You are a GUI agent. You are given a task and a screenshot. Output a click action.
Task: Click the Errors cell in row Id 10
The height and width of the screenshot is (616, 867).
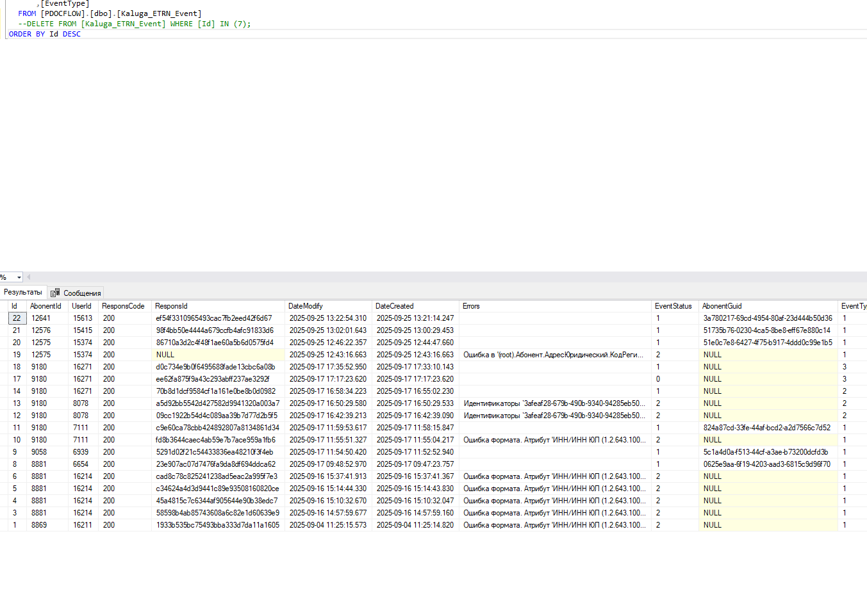coord(555,440)
